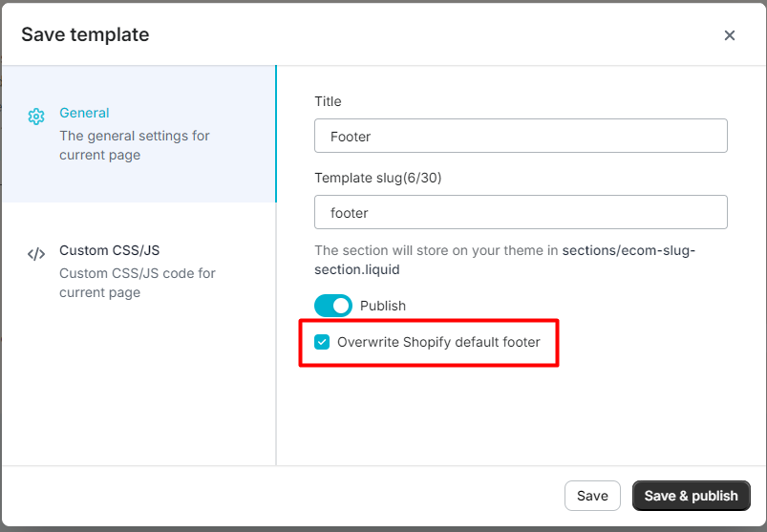
Task: Click the Publish label text
Action: [383, 306]
